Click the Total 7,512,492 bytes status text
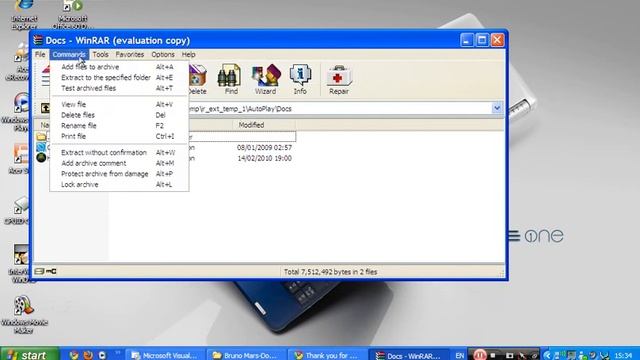The image size is (640, 360). pos(330,272)
